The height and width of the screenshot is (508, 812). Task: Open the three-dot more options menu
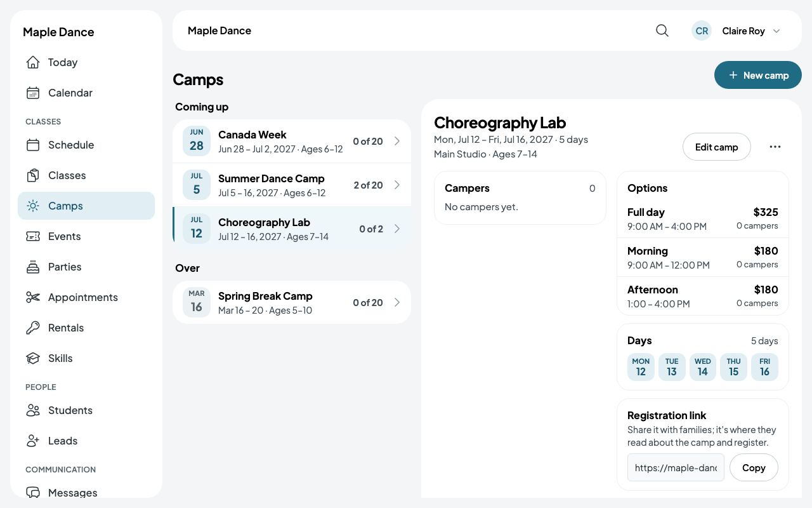click(775, 147)
